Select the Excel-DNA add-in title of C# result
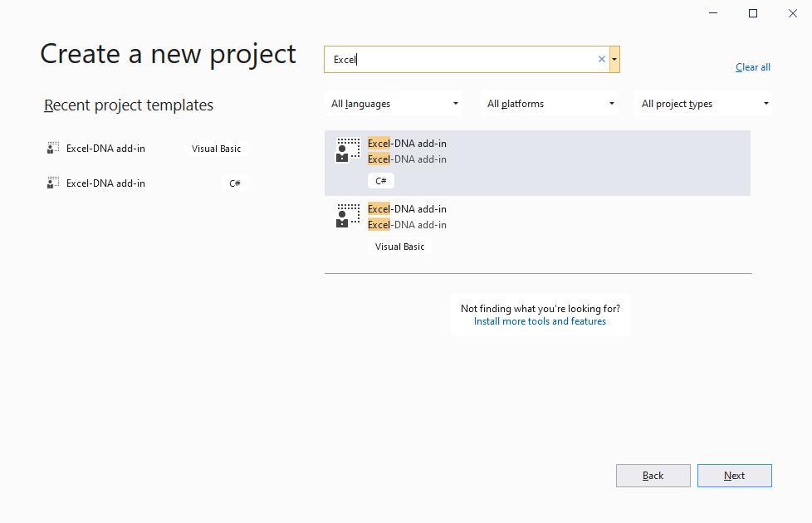The image size is (812, 523). tap(407, 144)
